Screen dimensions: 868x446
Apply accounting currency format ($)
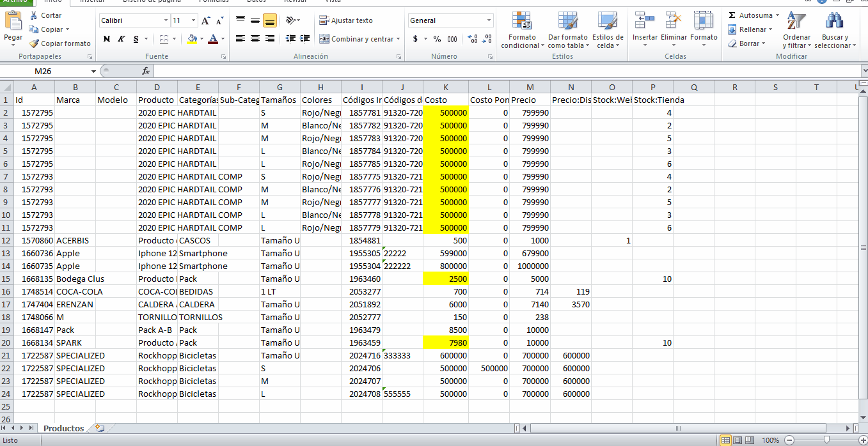pos(415,39)
